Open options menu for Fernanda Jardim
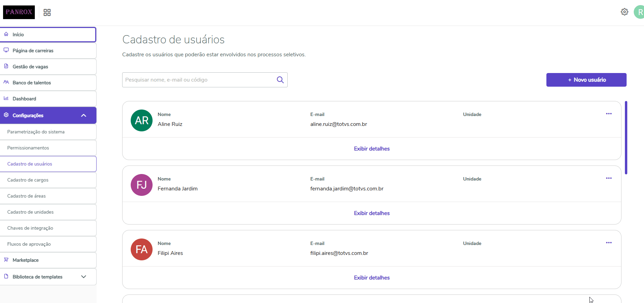644x303 pixels. tap(609, 178)
